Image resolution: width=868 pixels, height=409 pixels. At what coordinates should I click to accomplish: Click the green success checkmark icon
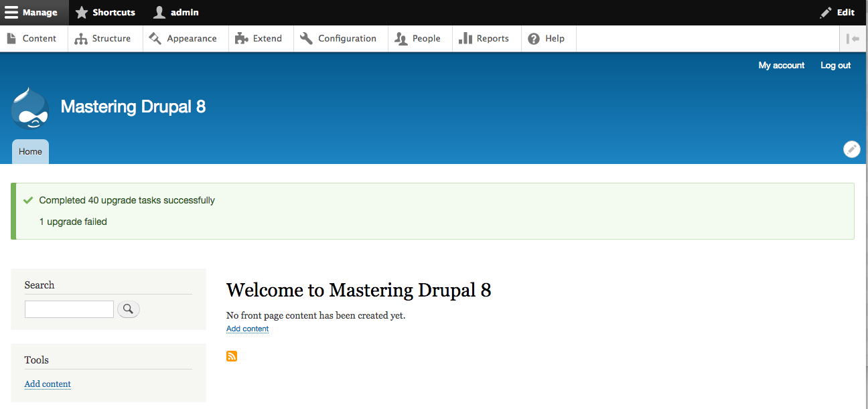click(28, 200)
